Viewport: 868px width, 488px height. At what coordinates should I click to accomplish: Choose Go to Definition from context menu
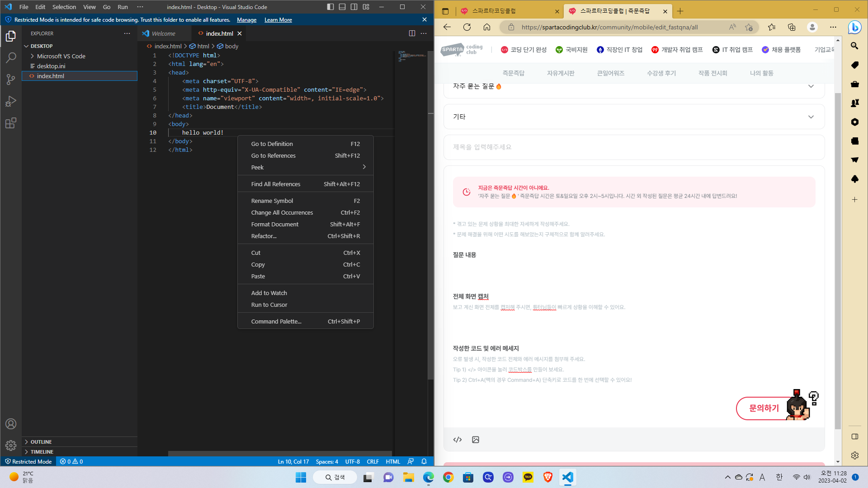point(306,144)
